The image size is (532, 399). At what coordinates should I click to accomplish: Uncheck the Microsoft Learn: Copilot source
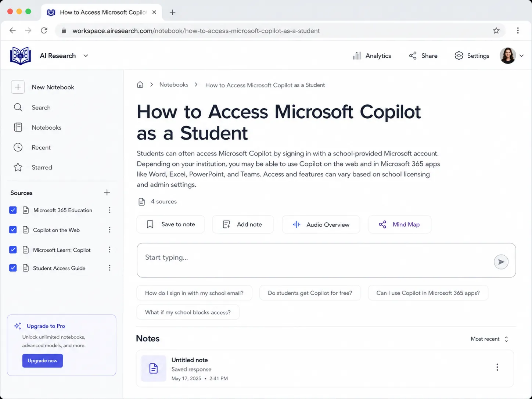(x=13, y=250)
